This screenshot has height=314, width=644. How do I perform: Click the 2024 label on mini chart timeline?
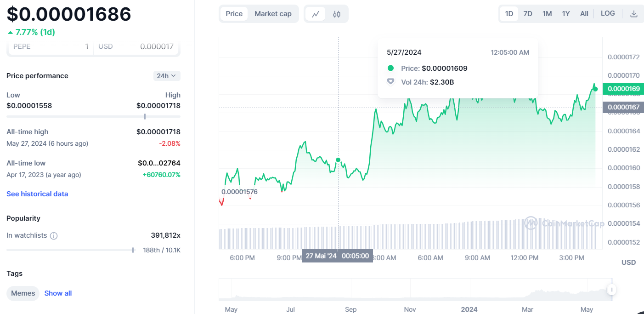point(469,309)
